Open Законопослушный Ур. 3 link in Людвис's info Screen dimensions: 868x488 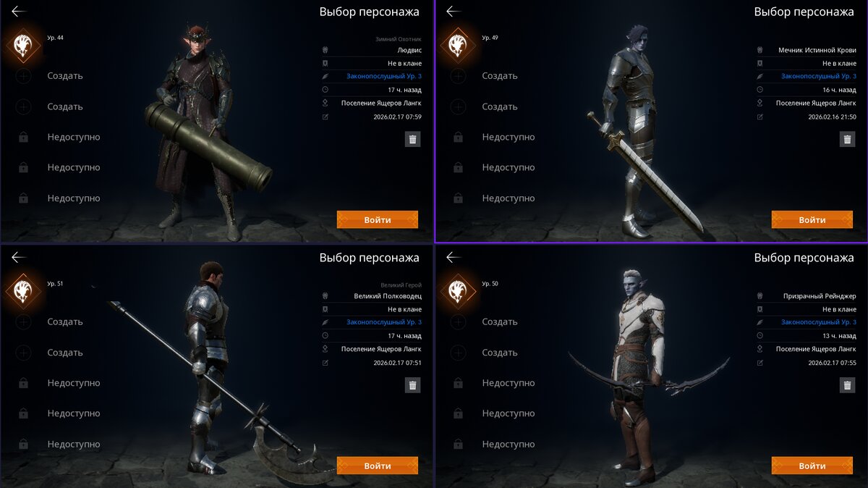[x=384, y=76]
